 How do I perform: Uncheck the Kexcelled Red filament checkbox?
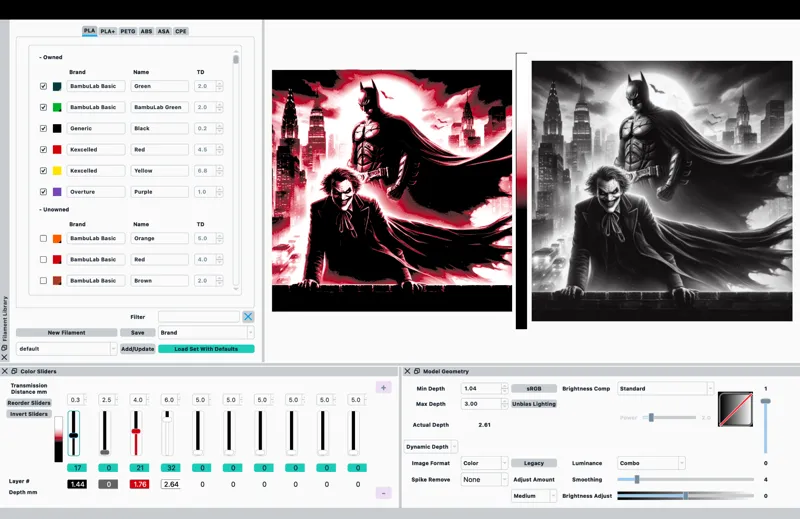tap(43, 150)
